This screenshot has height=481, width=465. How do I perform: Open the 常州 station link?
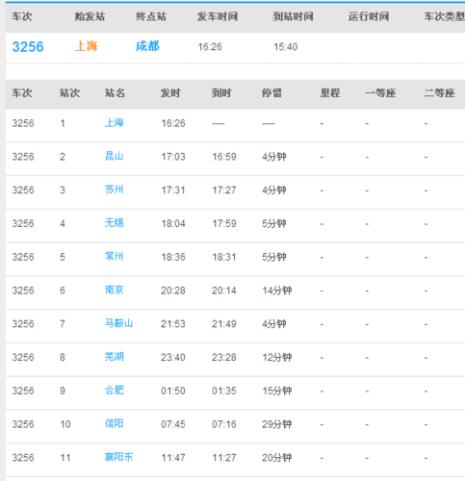(x=114, y=256)
